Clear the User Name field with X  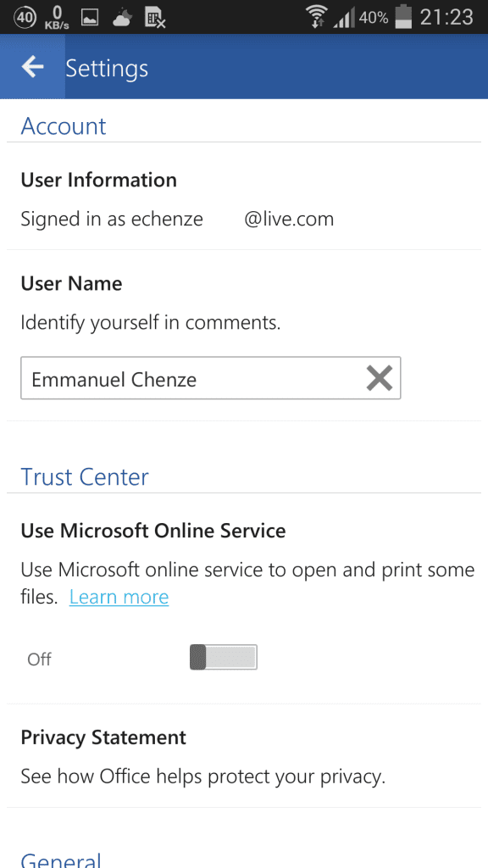(x=380, y=379)
